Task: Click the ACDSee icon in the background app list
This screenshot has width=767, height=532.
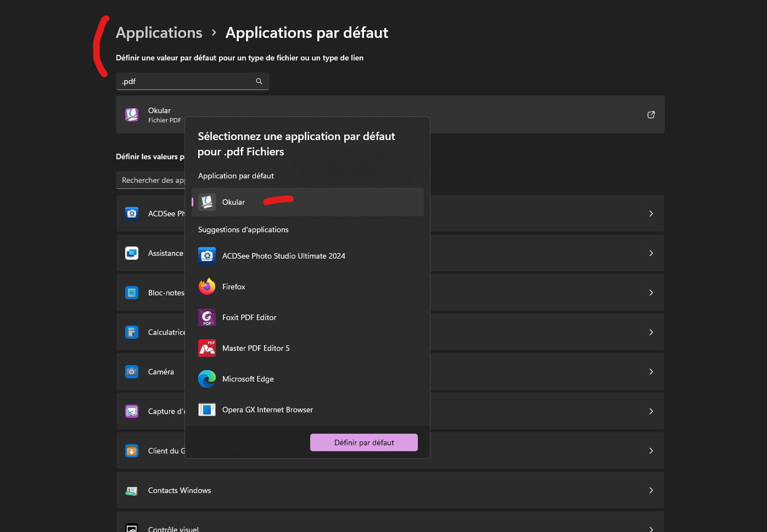Action: point(132,214)
